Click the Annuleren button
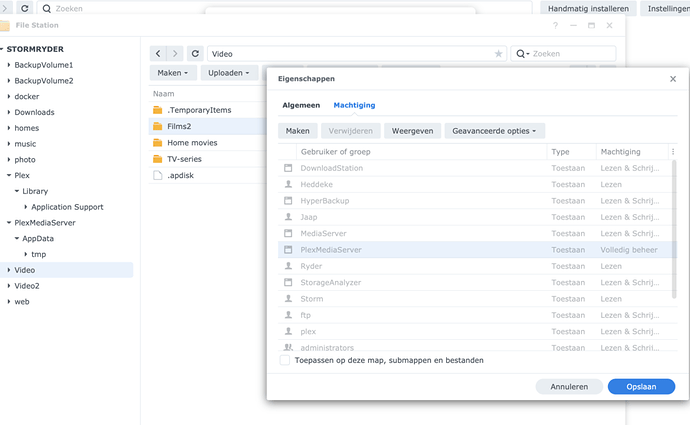 coord(569,386)
